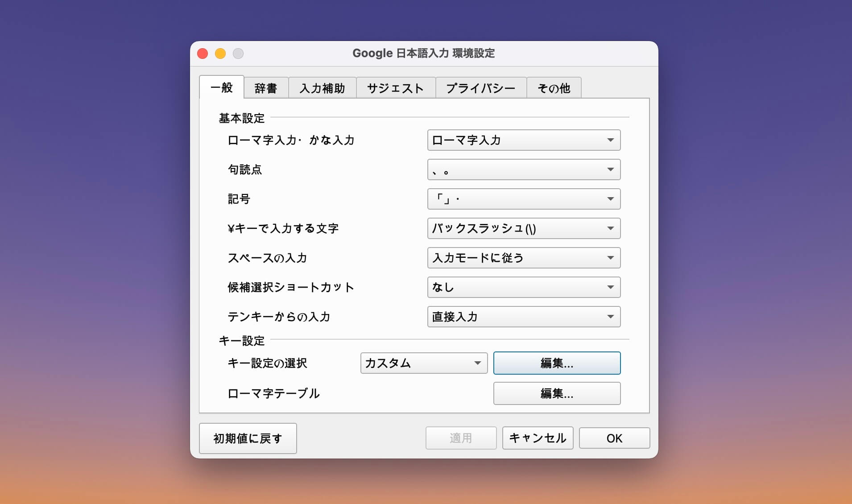Open the 記号 style dropdown
This screenshot has width=852, height=504.
point(524,199)
